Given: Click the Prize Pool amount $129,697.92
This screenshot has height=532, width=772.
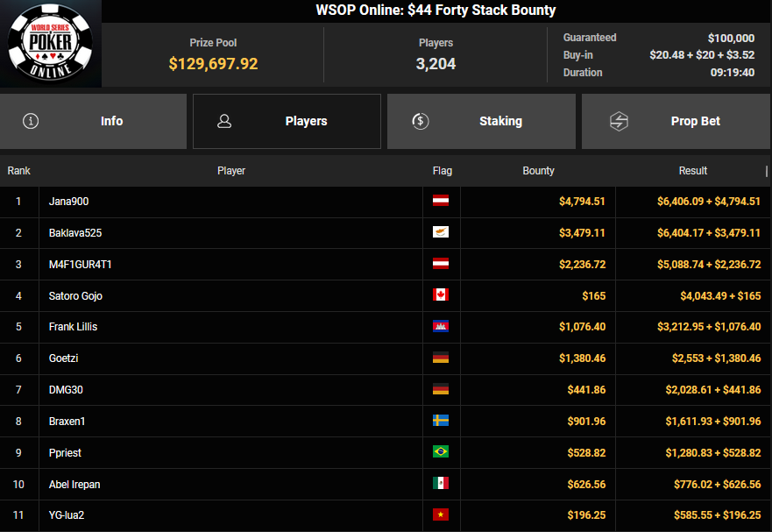Looking at the screenshot, I should click(x=213, y=64).
